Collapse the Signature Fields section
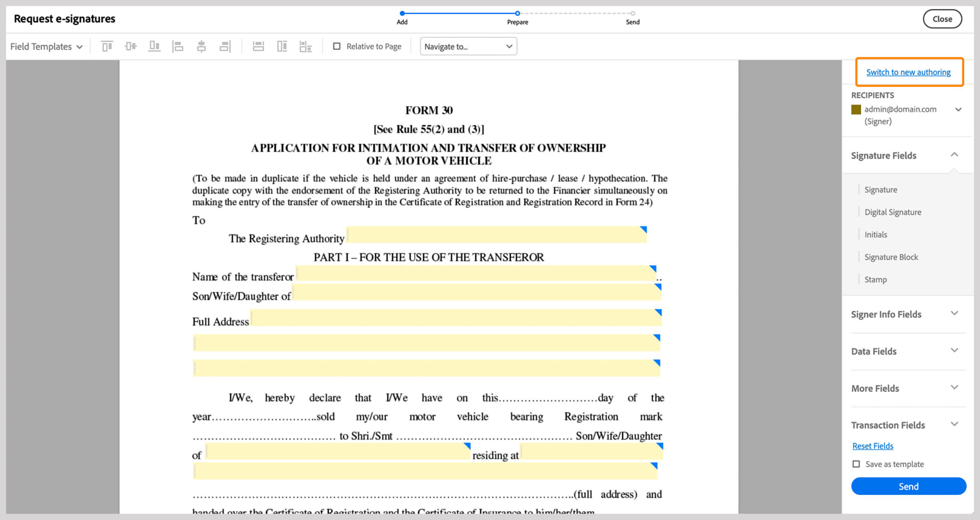Screen dimensions: 980x520 pyautogui.click(x=954, y=155)
